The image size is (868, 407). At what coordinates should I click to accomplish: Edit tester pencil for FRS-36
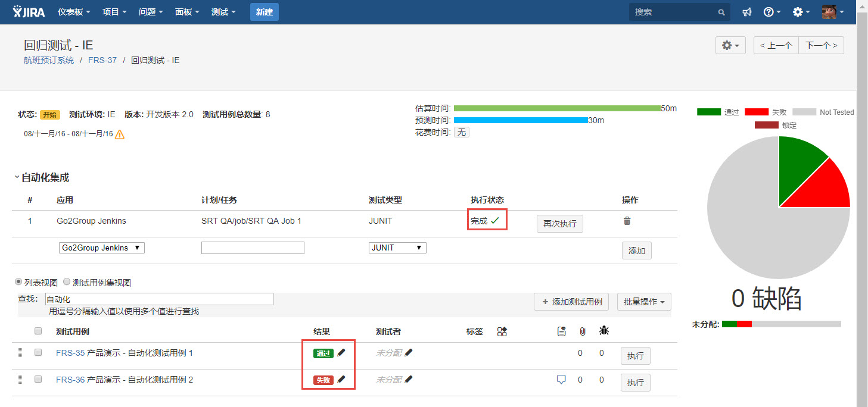(x=409, y=379)
